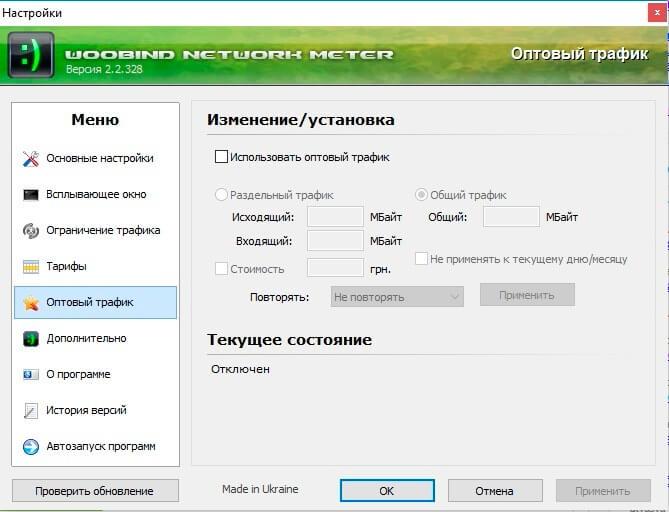Select the Общий трафик radio button
The width and height of the screenshot is (669, 512).
pos(422,196)
